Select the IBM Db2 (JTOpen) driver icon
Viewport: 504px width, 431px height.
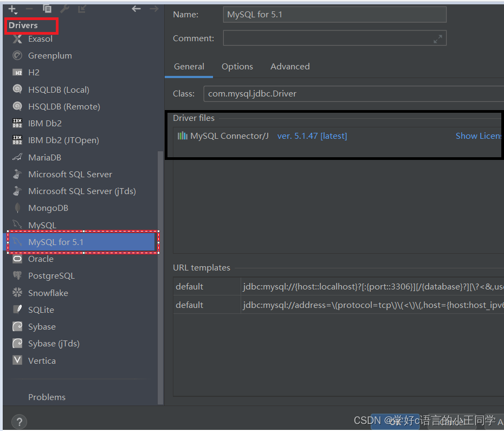click(17, 140)
